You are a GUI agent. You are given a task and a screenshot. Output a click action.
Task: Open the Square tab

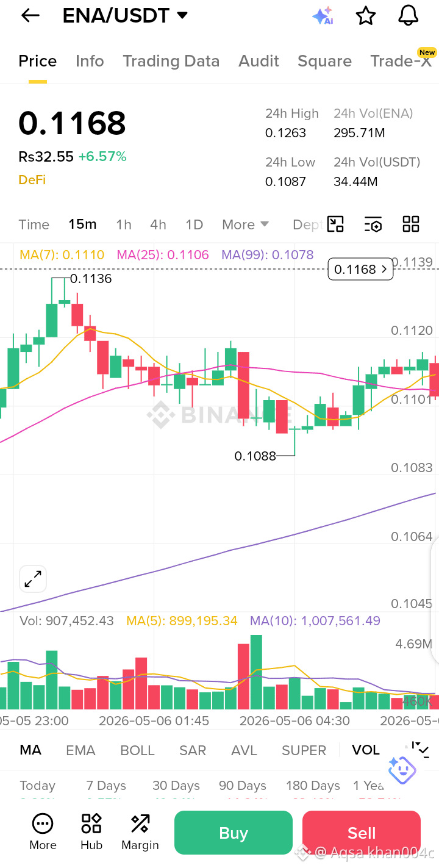click(x=324, y=61)
